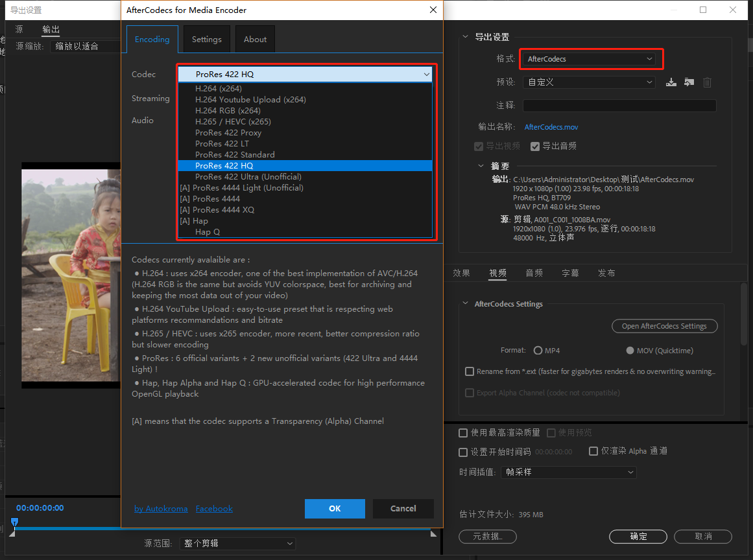Open the 时间插值 dropdown
This screenshot has width=753, height=560.
click(568, 472)
